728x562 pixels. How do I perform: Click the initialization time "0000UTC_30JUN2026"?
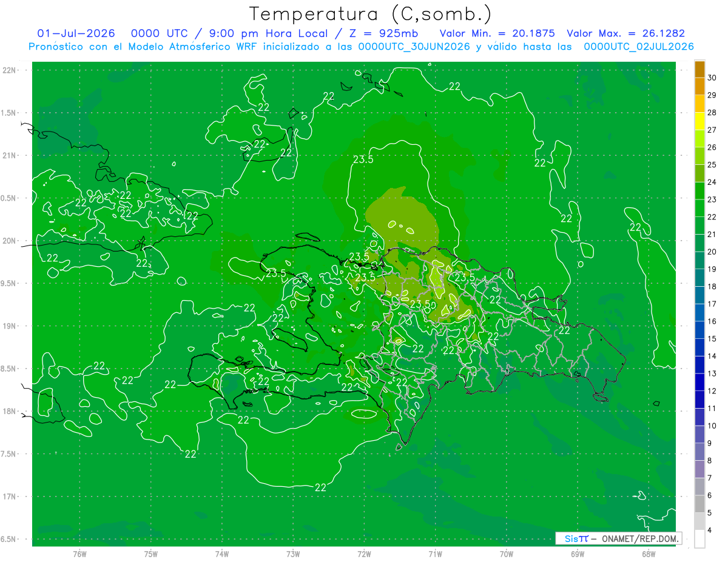[414, 46]
